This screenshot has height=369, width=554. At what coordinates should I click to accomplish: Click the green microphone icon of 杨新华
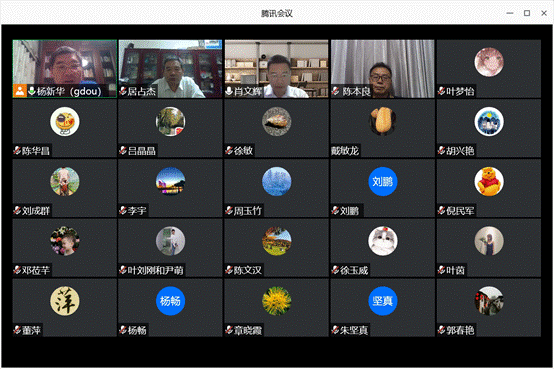click(32, 91)
